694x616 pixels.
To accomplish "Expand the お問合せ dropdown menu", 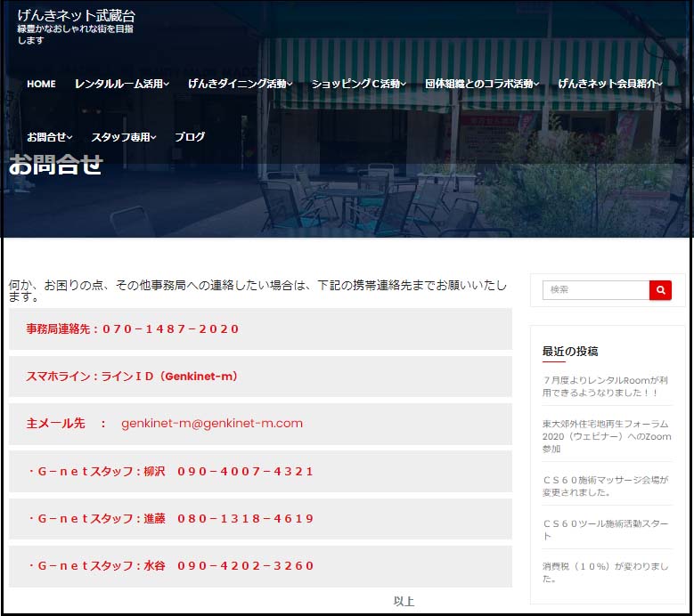I will point(50,137).
